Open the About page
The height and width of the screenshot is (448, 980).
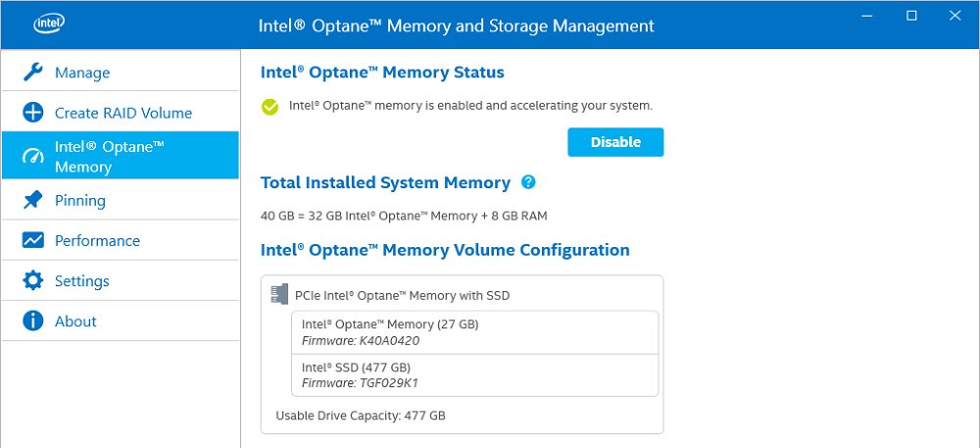tap(75, 321)
